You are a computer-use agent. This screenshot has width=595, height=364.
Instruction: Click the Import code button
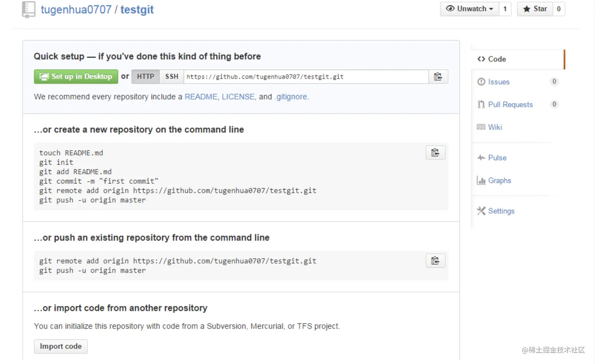click(61, 346)
